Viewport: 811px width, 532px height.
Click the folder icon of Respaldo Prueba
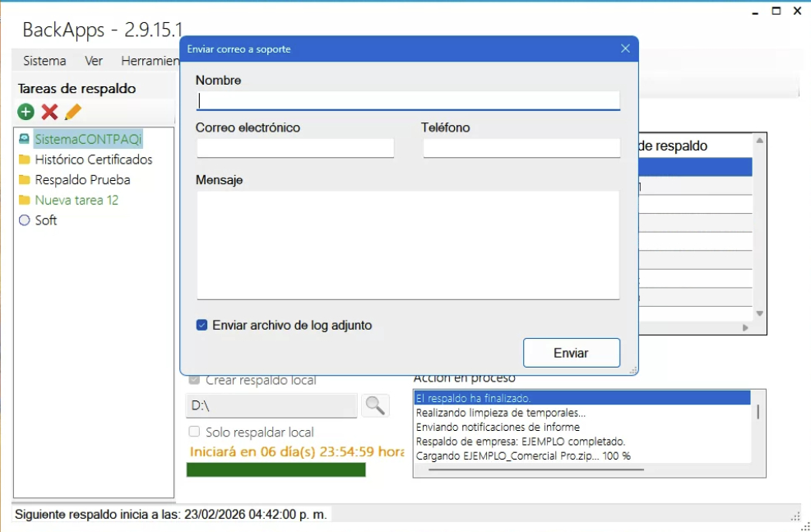coord(25,180)
